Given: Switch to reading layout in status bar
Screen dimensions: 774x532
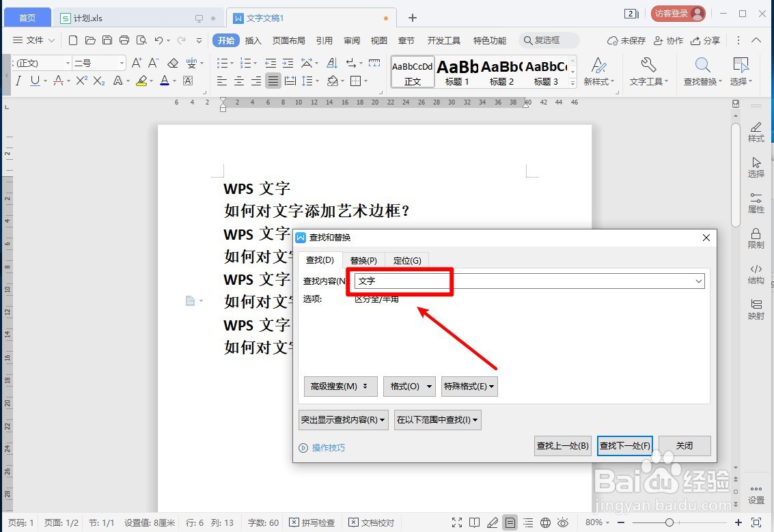Looking at the screenshot, I should pyautogui.click(x=474, y=522).
